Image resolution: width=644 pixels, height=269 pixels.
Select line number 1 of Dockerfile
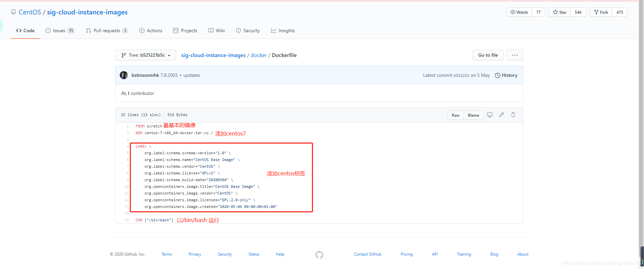click(x=128, y=126)
